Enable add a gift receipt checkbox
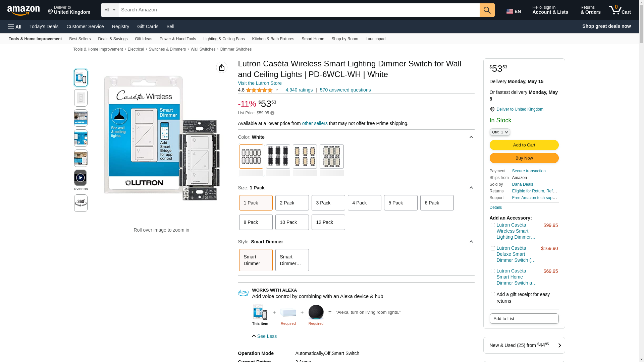The width and height of the screenshot is (644, 362). (x=493, y=294)
